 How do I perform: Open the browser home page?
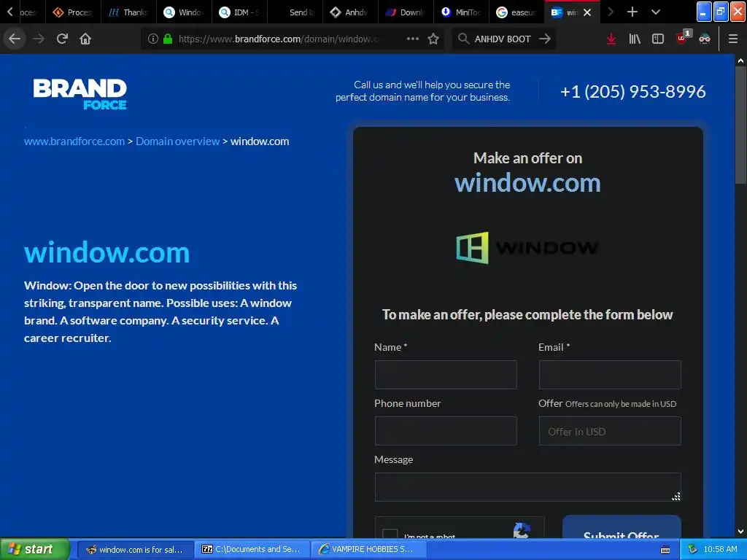pos(85,39)
